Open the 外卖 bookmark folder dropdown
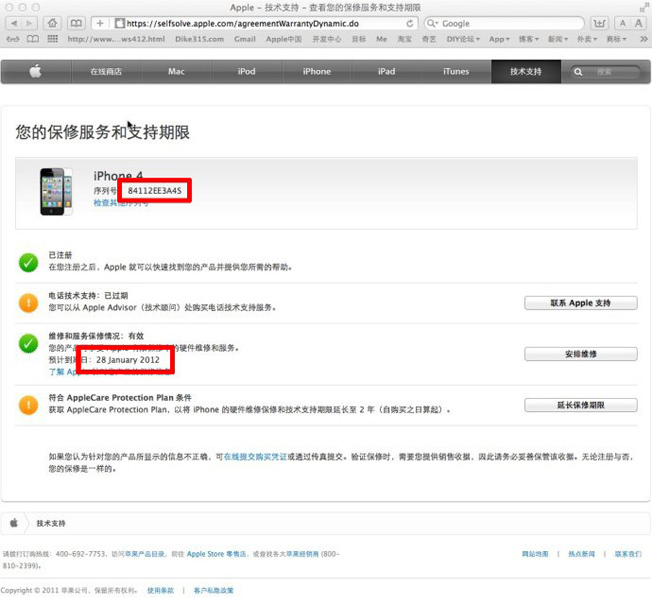Viewport: 652px width, 598px height. click(587, 39)
